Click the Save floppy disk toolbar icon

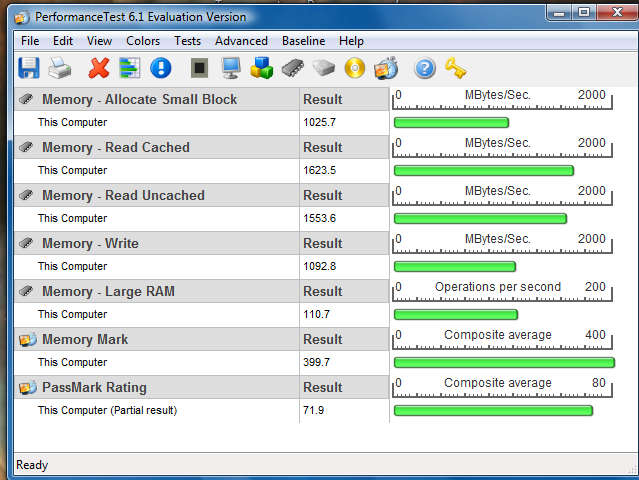29,68
